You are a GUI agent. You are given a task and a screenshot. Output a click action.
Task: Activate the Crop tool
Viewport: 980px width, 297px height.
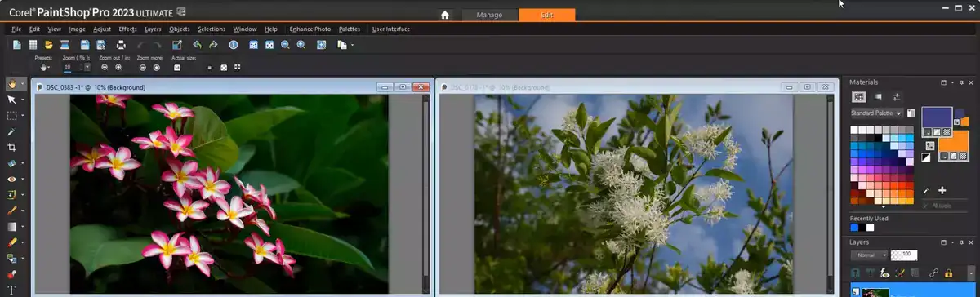11,147
